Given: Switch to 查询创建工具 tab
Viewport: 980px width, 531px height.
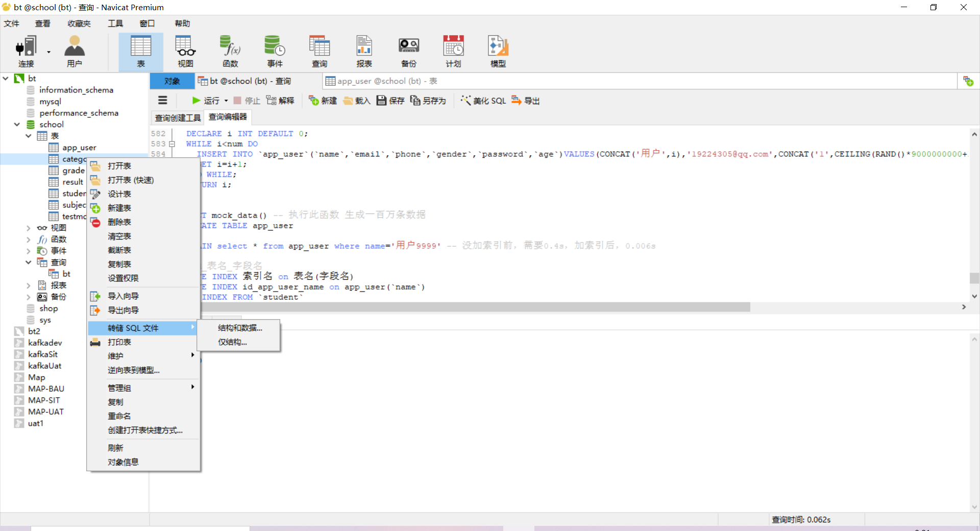Looking at the screenshot, I should click(x=178, y=117).
